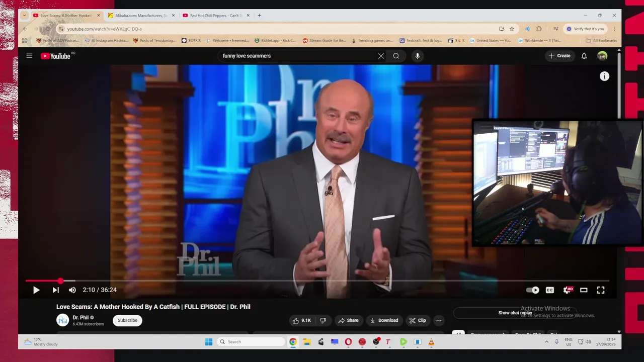Subscribe to the Dr. Phil channel
The width and height of the screenshot is (644, 362).
(127, 320)
